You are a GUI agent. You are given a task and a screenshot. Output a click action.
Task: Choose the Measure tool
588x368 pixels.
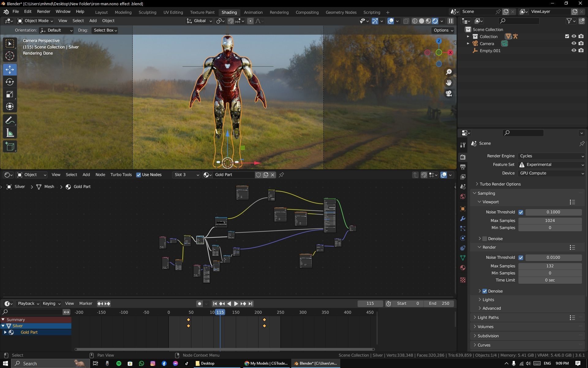(10, 133)
